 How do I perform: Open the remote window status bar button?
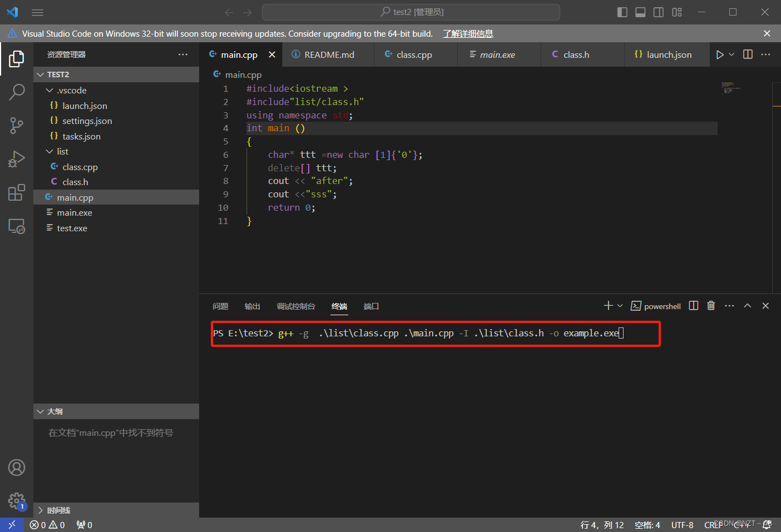coord(12,525)
